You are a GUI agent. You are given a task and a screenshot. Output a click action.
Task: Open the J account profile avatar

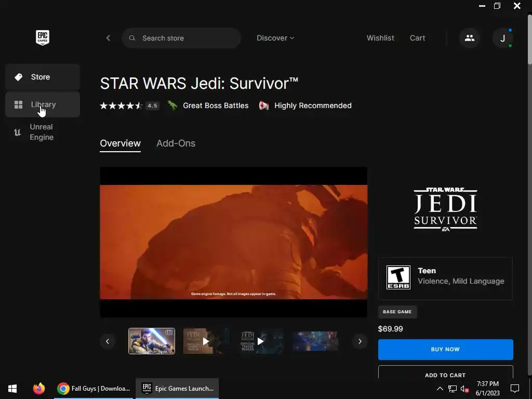(502, 38)
